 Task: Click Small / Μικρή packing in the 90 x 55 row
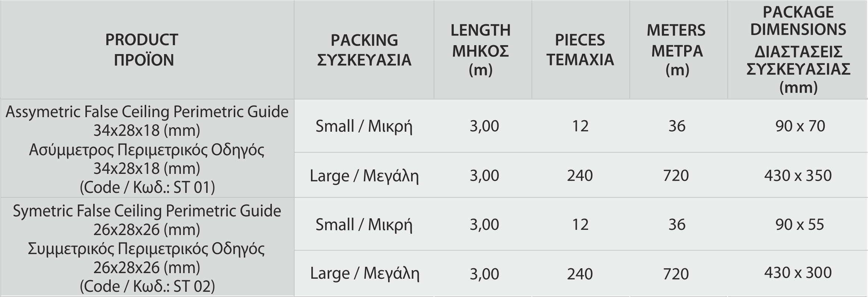(x=364, y=225)
